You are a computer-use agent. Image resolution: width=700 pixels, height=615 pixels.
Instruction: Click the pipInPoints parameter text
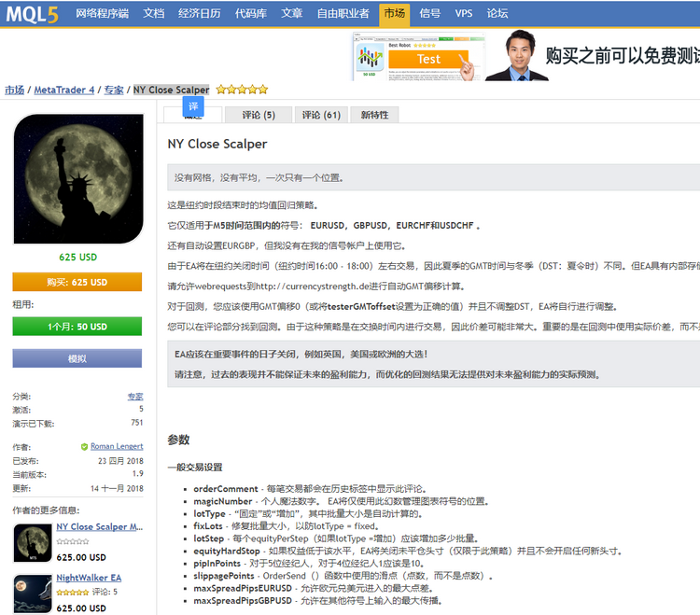[x=217, y=564]
